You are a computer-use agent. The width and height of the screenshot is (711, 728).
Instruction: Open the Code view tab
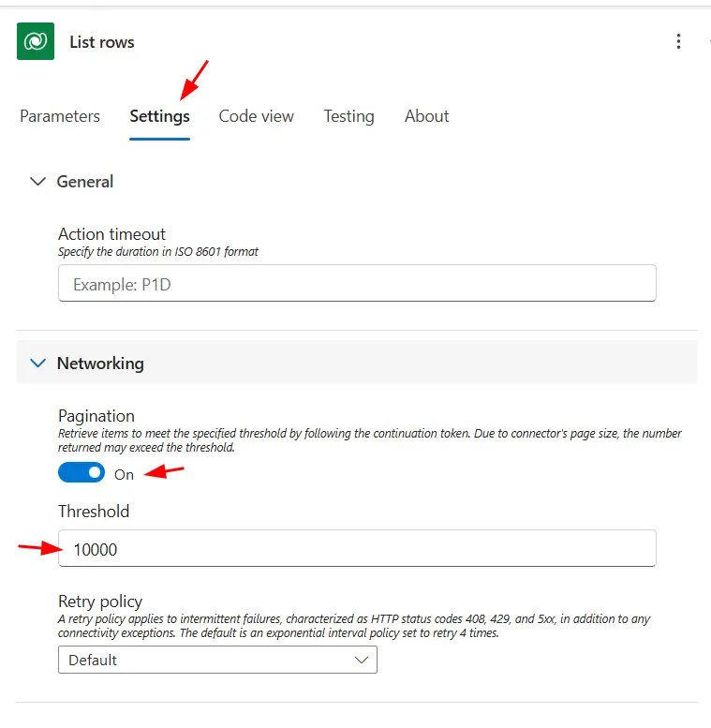coord(256,116)
